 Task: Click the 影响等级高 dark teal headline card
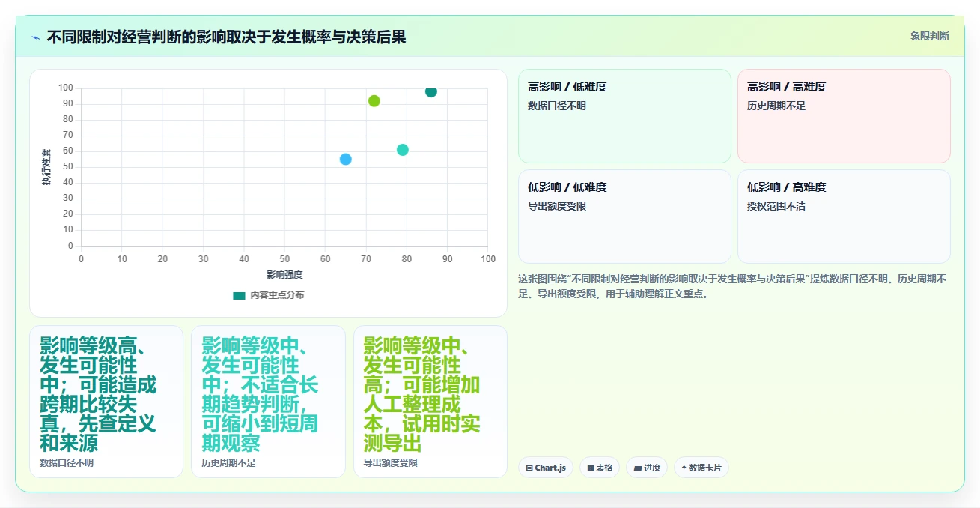[x=106, y=402]
